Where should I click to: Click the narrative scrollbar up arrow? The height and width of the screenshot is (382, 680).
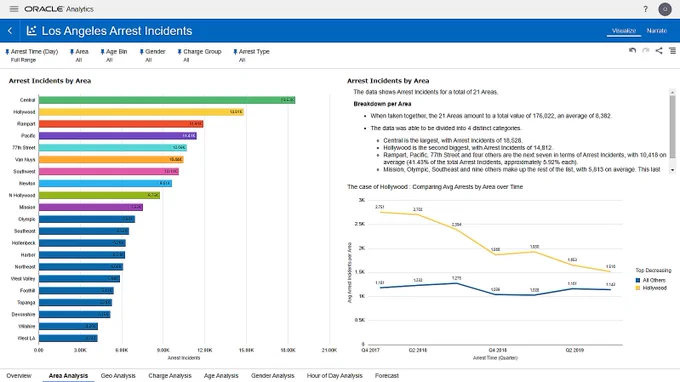pos(672,92)
